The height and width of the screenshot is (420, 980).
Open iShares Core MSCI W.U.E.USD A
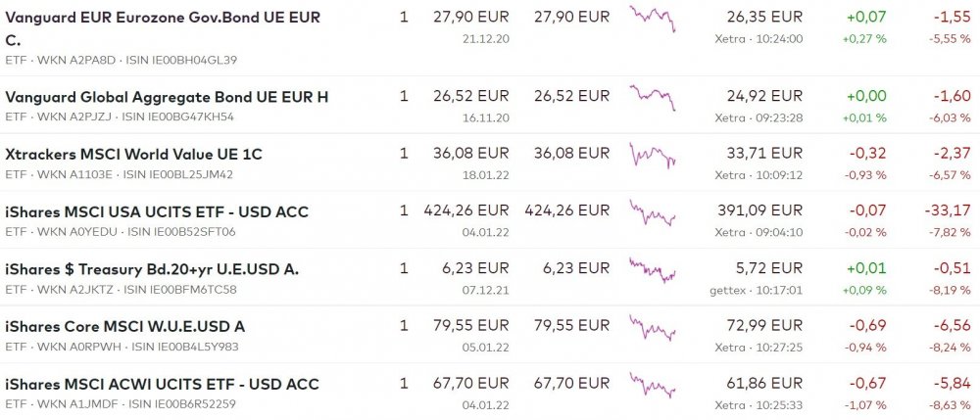[124, 326]
